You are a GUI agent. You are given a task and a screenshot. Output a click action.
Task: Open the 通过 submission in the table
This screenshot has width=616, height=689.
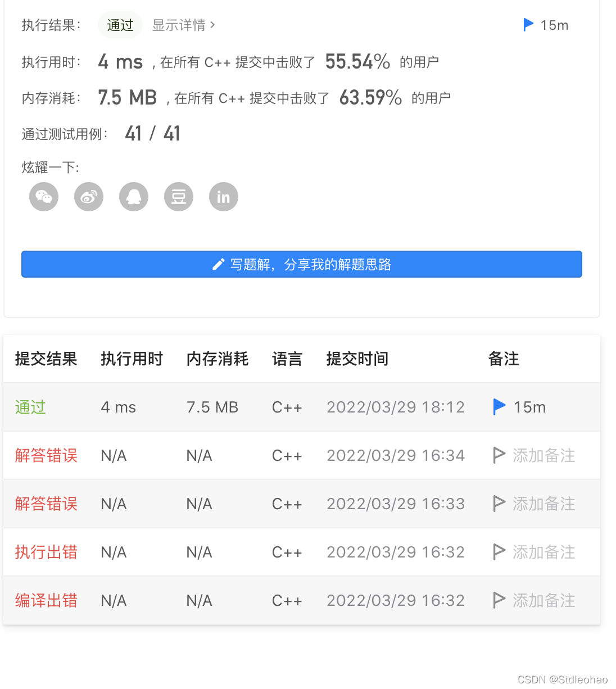tap(30, 407)
